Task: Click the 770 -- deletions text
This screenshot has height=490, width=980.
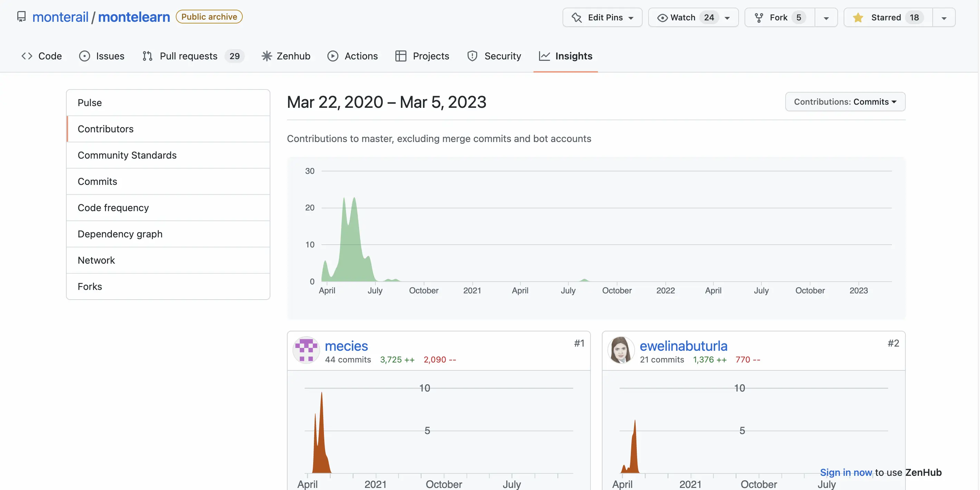Action: coord(748,359)
